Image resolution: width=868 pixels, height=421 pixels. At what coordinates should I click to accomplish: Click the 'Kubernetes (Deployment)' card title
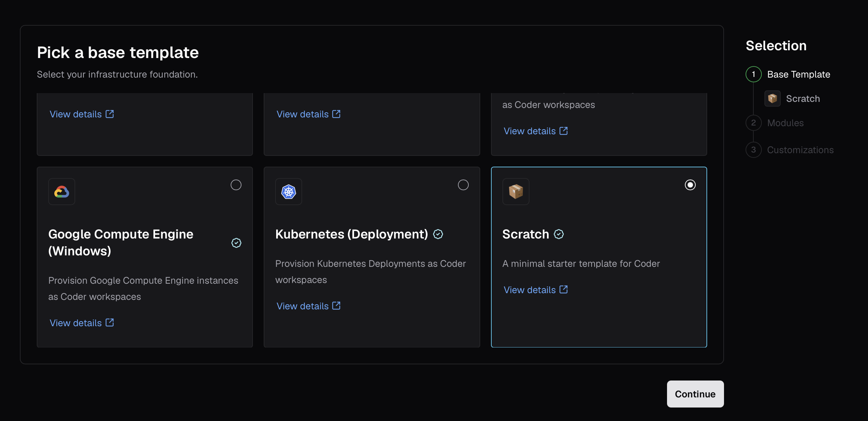click(x=352, y=234)
